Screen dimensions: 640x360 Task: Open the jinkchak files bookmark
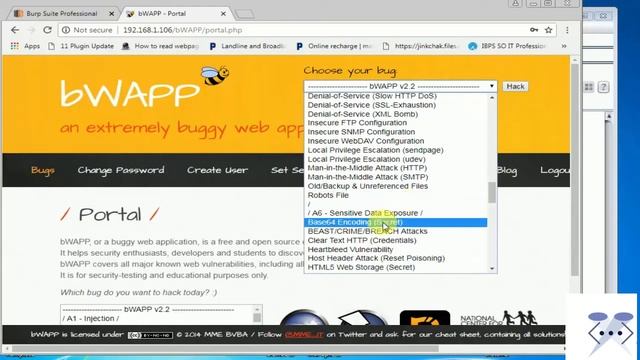click(420, 46)
